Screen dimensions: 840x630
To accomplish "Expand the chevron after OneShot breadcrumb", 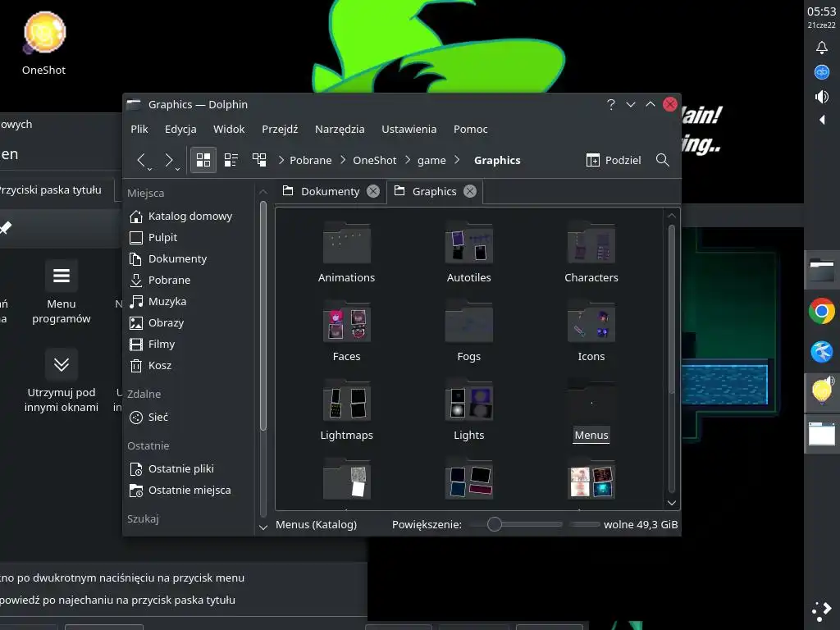I will (408, 160).
